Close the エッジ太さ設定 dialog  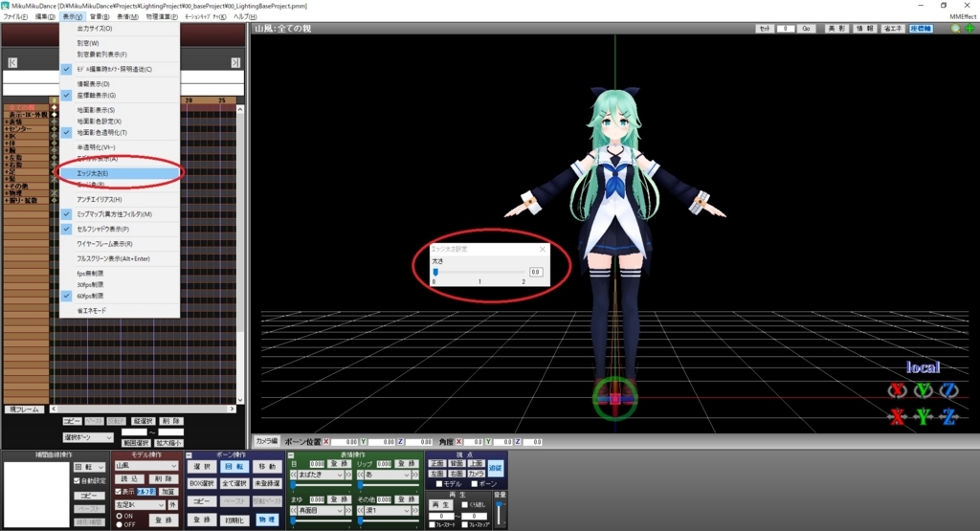(x=542, y=249)
